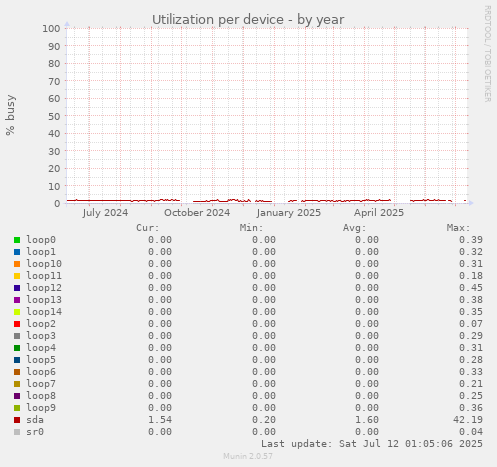The height and width of the screenshot is (467, 497).
Task: Select the loop0 legend label
Action: 41,240
